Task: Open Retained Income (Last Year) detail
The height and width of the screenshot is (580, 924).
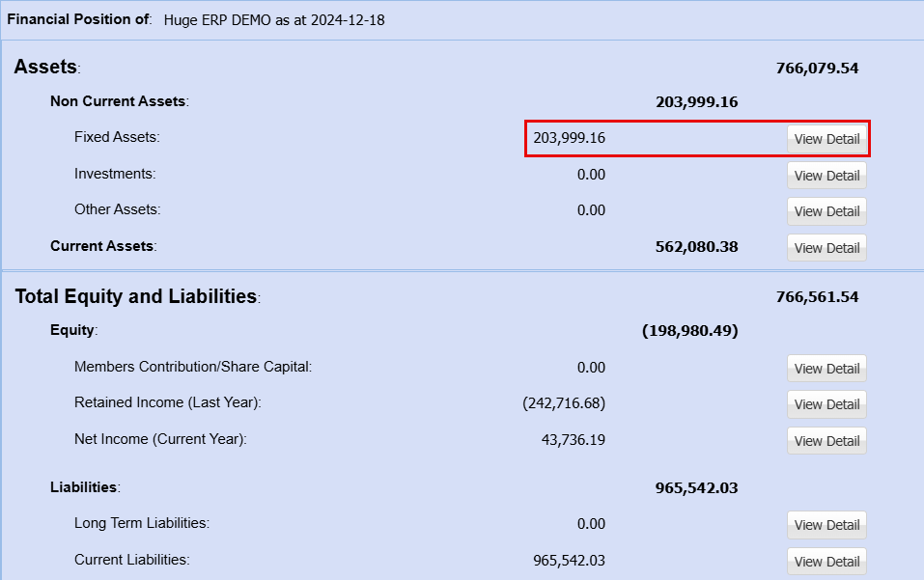Action: tap(826, 404)
